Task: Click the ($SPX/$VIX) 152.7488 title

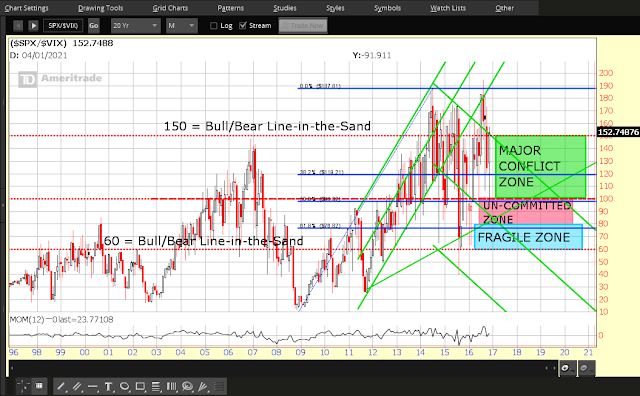Action: pos(61,43)
